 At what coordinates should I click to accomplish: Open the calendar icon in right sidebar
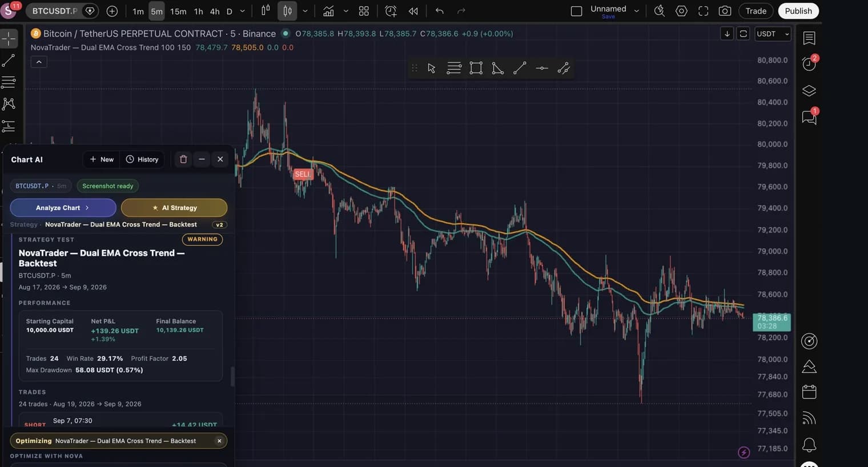(x=809, y=392)
